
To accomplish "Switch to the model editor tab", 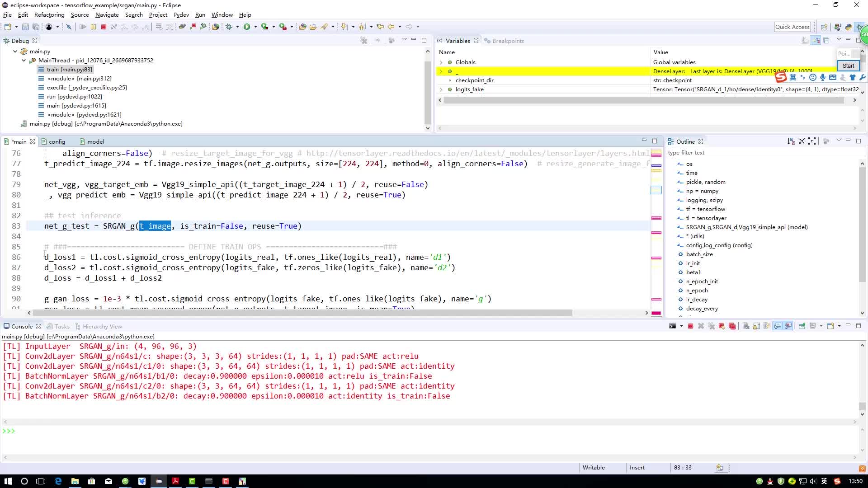I will 92,141.
